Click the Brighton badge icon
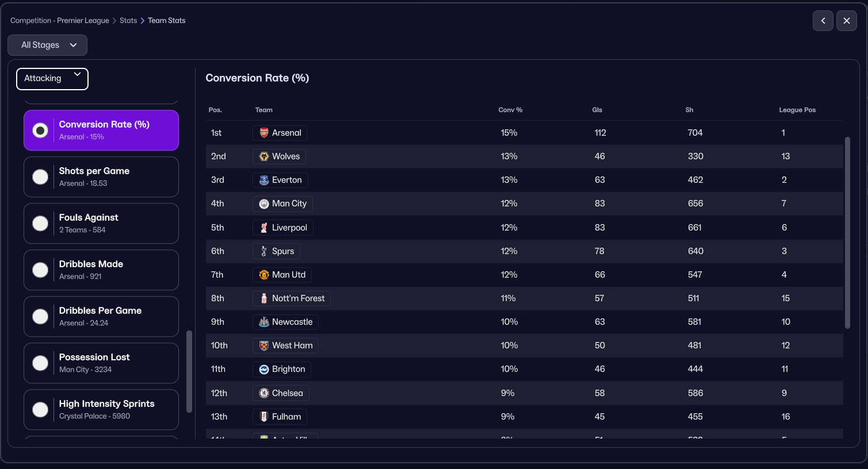 (x=264, y=369)
